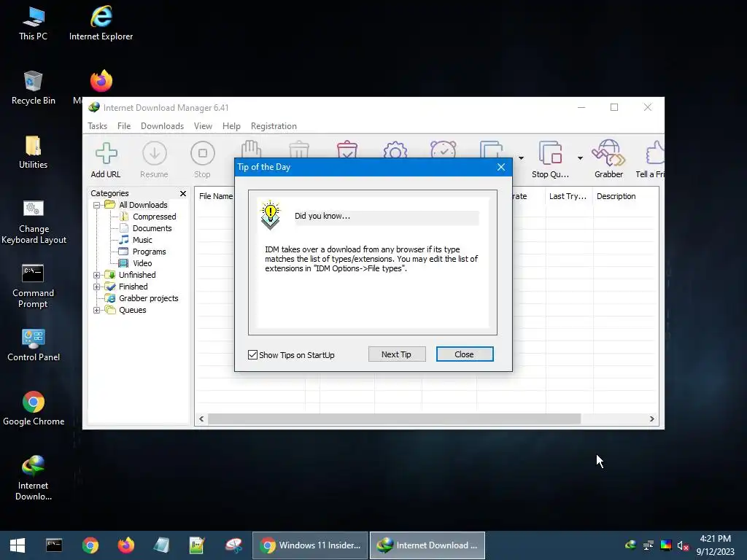The image size is (747, 560).
Task: Click the IDM system tray icon
Action: [x=630, y=545]
